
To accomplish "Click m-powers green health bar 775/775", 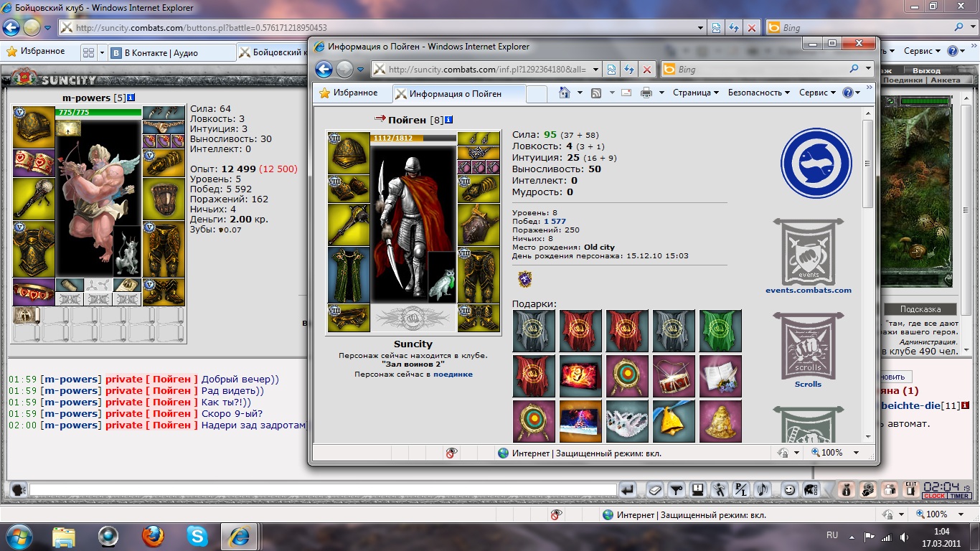I will click(x=99, y=113).
